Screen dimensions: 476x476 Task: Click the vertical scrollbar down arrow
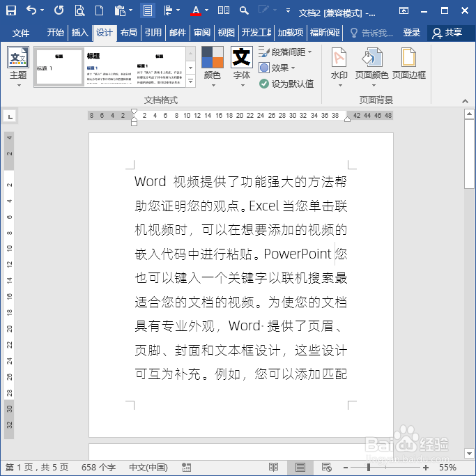point(469,454)
